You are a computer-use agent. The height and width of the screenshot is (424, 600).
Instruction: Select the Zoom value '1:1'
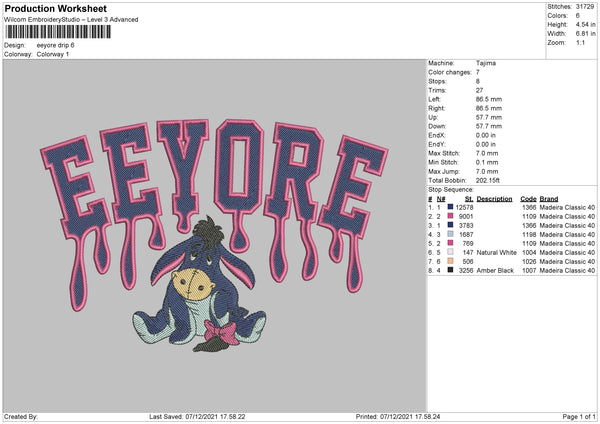coord(580,42)
